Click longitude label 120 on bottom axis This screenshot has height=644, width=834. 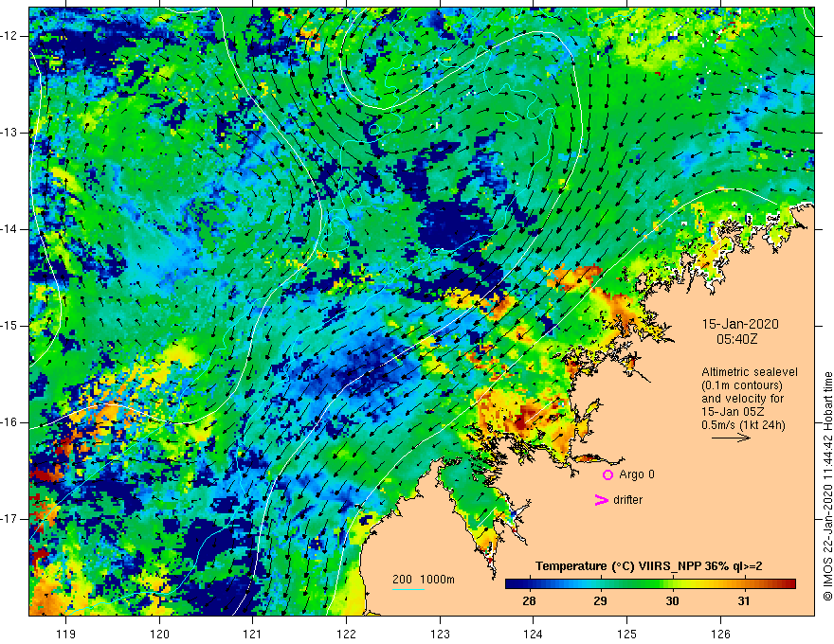click(x=159, y=634)
